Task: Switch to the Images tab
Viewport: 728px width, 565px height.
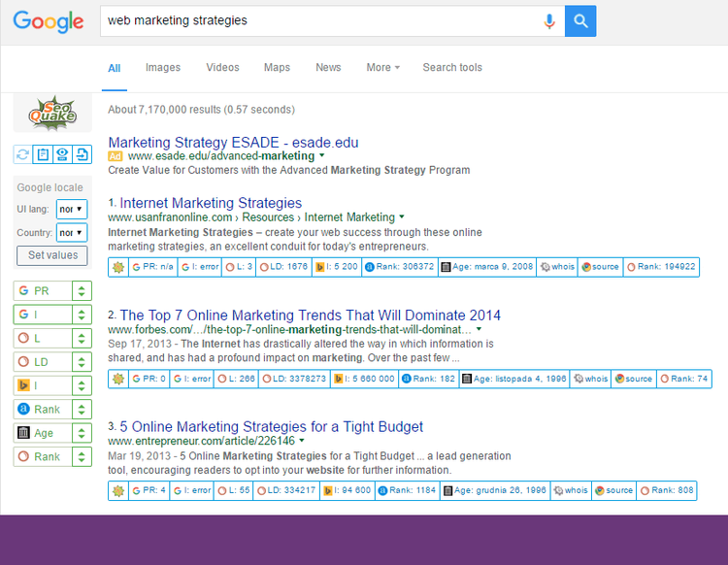Action: [163, 68]
